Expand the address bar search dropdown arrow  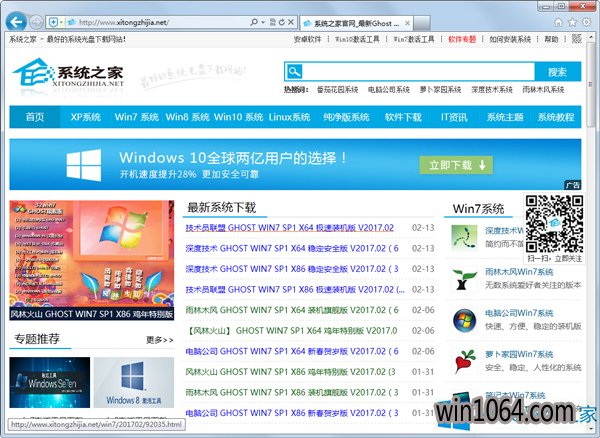point(263,22)
